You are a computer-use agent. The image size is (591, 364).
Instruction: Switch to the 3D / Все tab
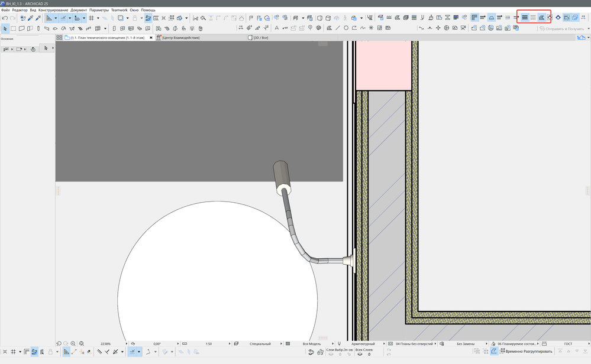260,38
